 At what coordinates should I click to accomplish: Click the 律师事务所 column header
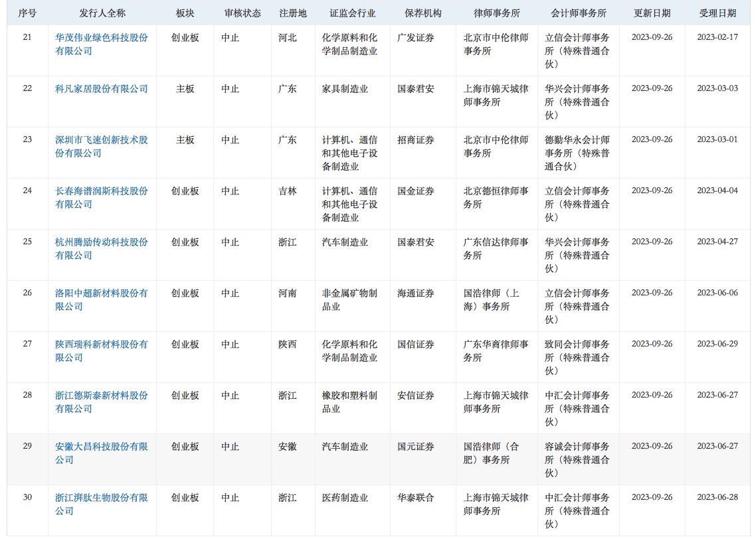click(497, 13)
